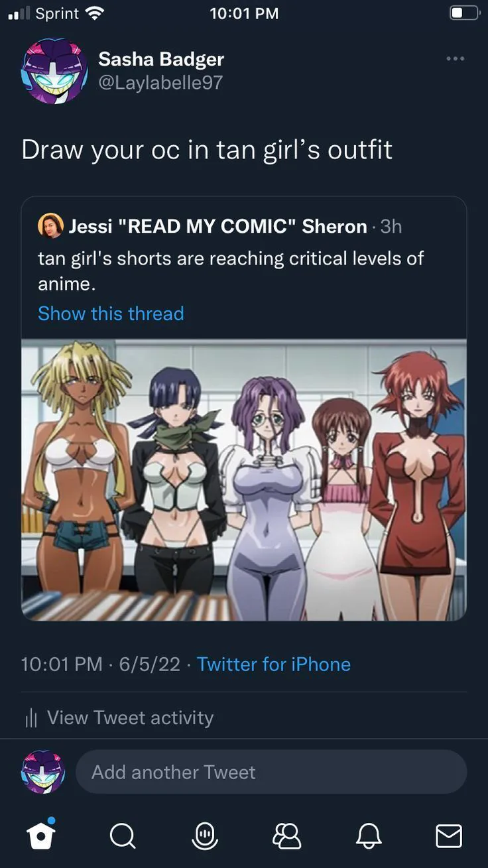The width and height of the screenshot is (488, 868).
Task: Tap the tweet timestamp 10:01 PM · 6/5/22
Action: (x=101, y=664)
